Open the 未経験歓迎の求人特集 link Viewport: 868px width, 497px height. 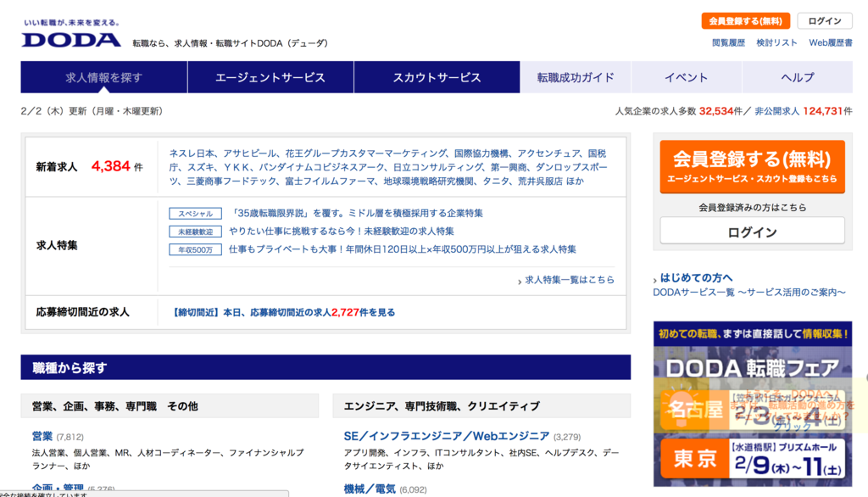(x=342, y=231)
